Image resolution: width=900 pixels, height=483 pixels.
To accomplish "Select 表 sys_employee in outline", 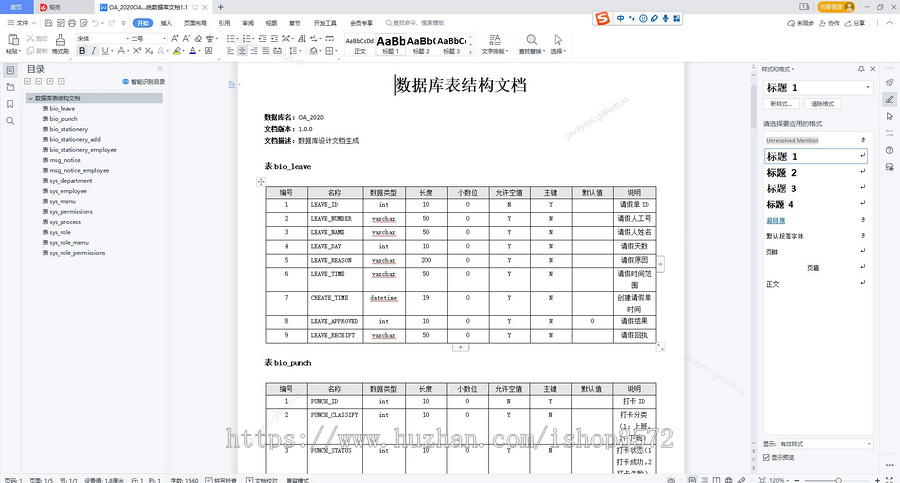I will pyautogui.click(x=64, y=191).
